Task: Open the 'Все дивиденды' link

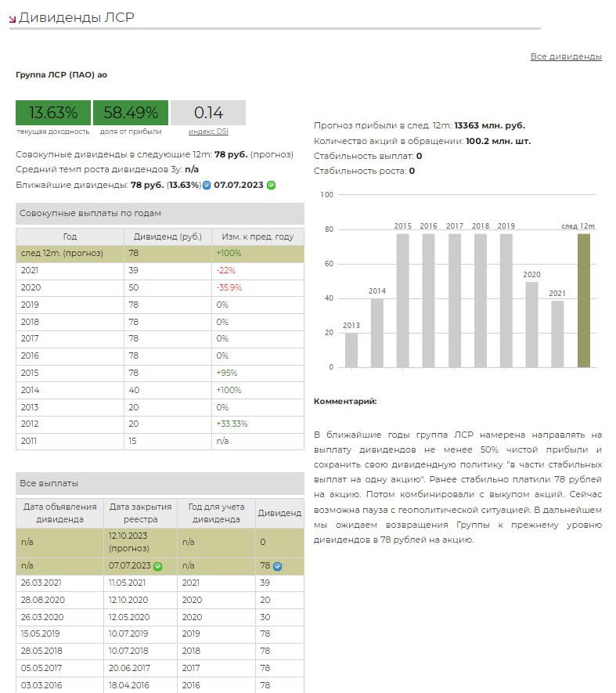Action: (566, 56)
